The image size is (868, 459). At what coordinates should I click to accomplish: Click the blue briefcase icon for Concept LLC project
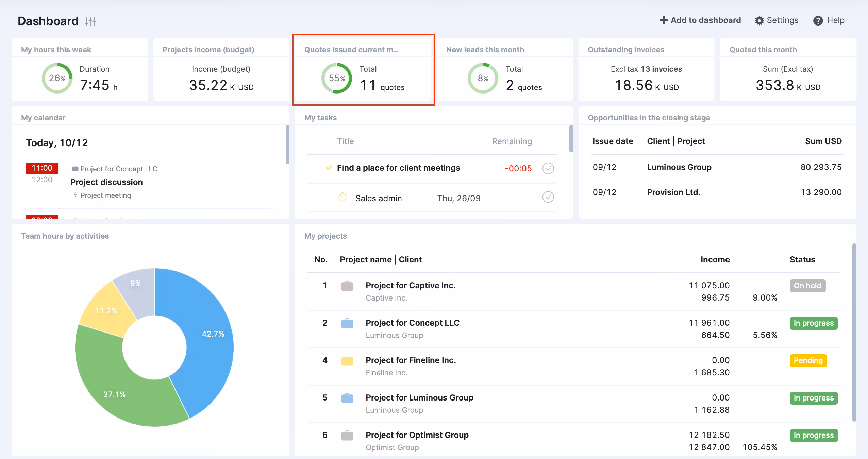pos(347,323)
